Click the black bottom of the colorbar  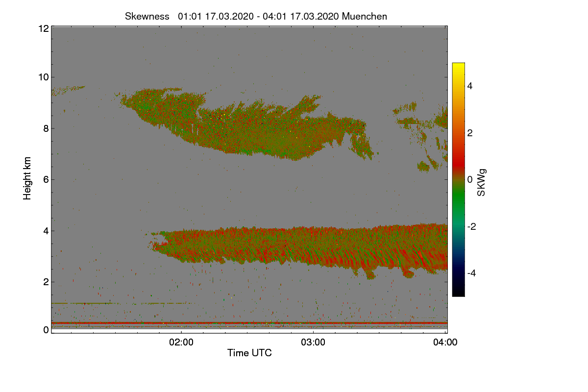tap(458, 292)
